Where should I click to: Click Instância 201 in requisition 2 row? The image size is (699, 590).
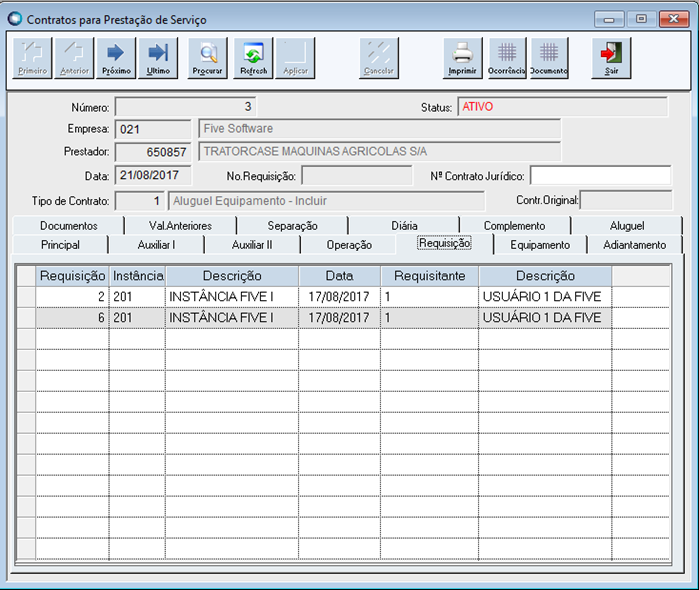tap(137, 297)
